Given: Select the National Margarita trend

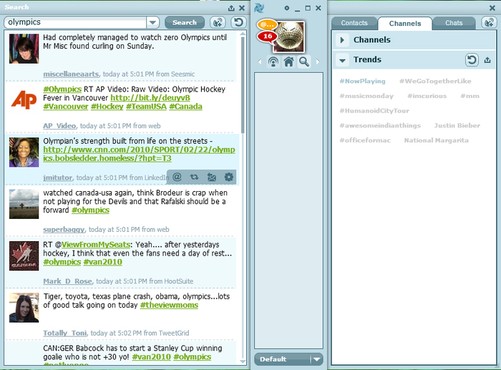Looking at the screenshot, I should point(436,140).
